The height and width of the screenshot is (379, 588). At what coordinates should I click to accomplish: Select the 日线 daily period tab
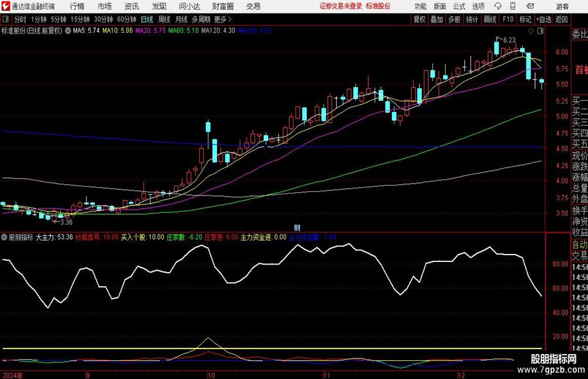click(x=147, y=19)
